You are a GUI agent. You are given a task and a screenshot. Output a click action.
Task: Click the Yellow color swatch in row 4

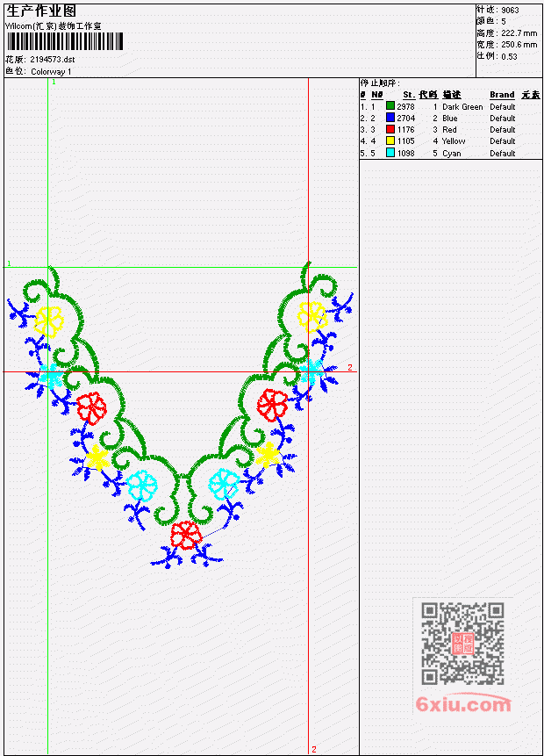(x=390, y=140)
